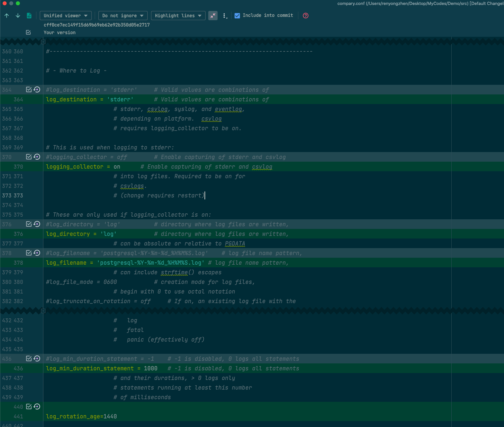Jump to source file icon
Image resolution: width=504 pixels, height=427 pixels.
click(x=29, y=16)
